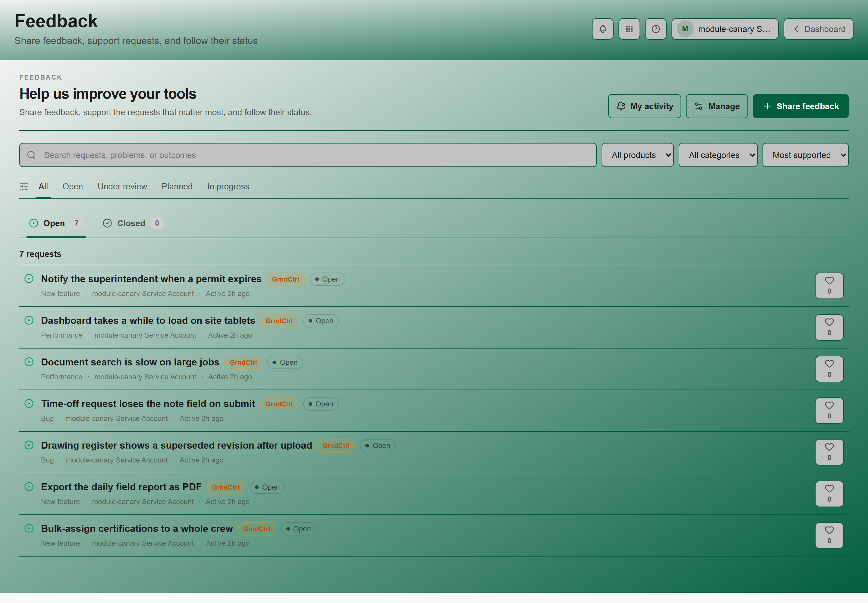The width and height of the screenshot is (868, 603).
Task: Select the All status filter tab
Action: pyautogui.click(x=43, y=187)
